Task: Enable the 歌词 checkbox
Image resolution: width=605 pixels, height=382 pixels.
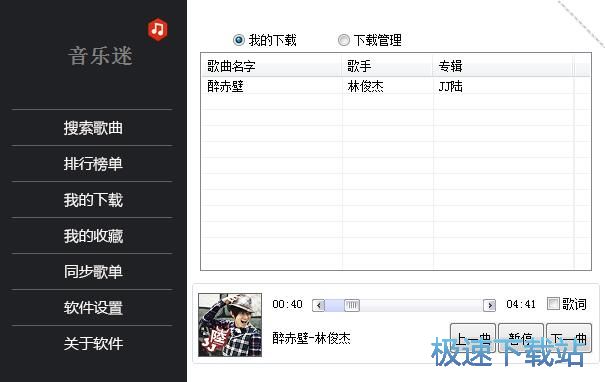Action: pos(553,303)
